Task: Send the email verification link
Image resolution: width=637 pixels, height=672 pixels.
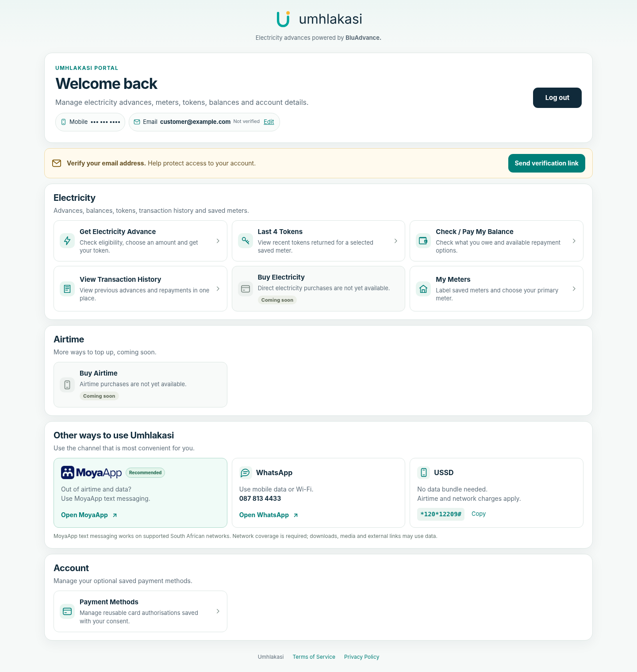Action: pyautogui.click(x=546, y=163)
